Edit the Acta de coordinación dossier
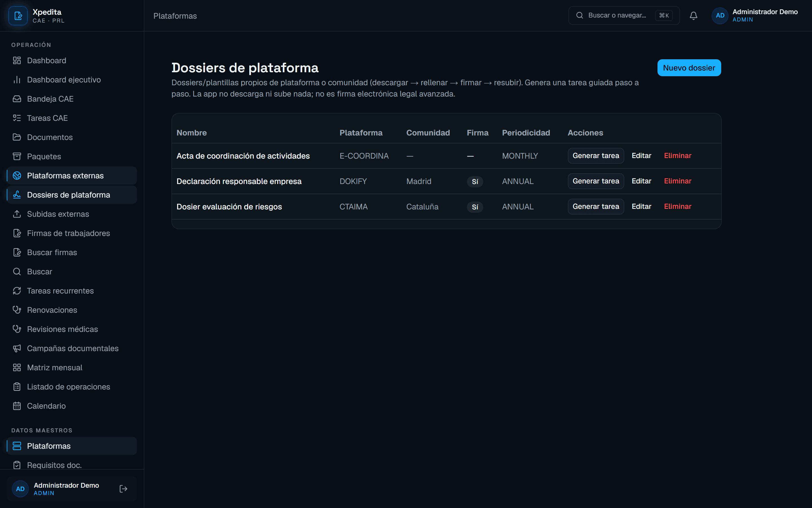This screenshot has height=508, width=812. 641,156
